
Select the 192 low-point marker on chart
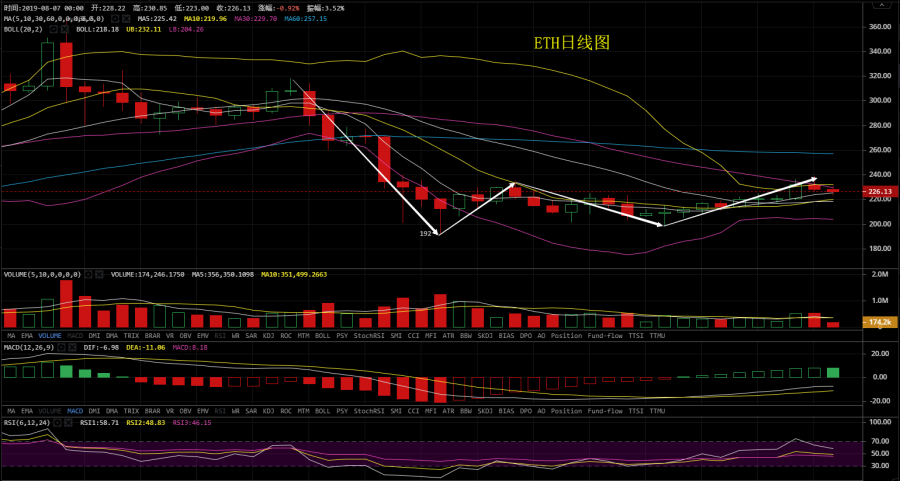click(x=425, y=234)
